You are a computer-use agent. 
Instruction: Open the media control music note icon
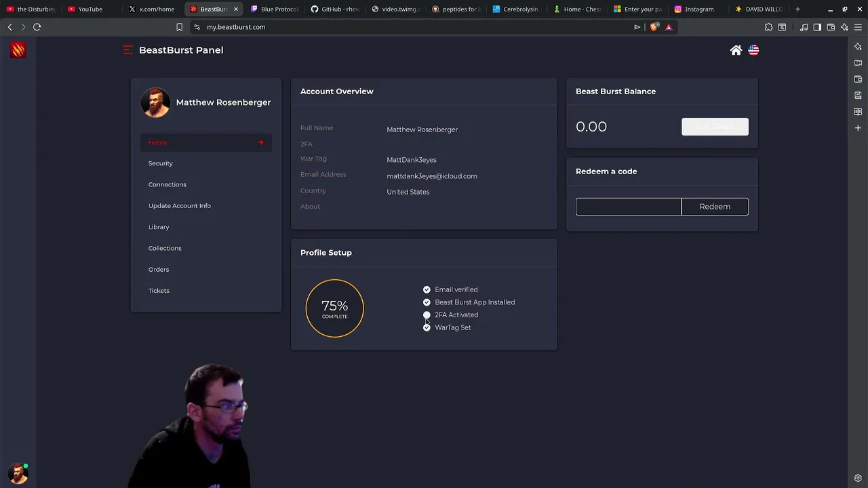pyautogui.click(x=804, y=27)
